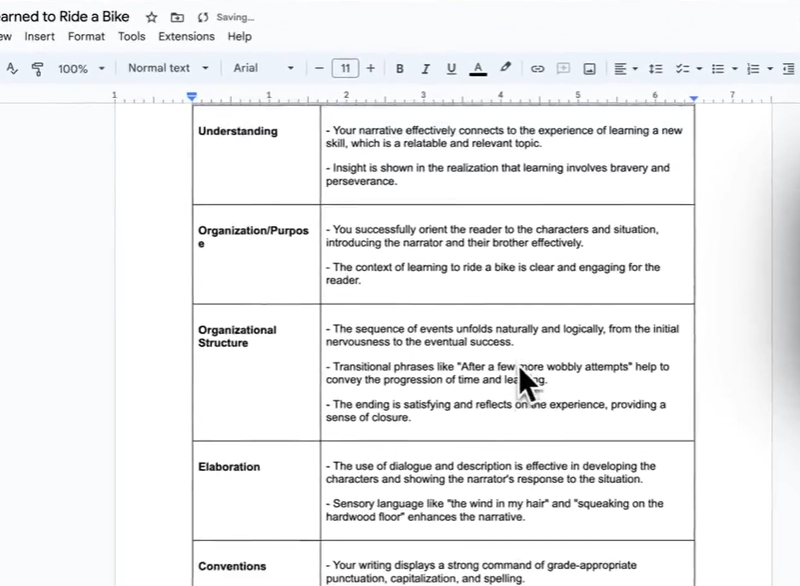
Task: Open the 100% zoom dropdown
Action: click(x=81, y=69)
